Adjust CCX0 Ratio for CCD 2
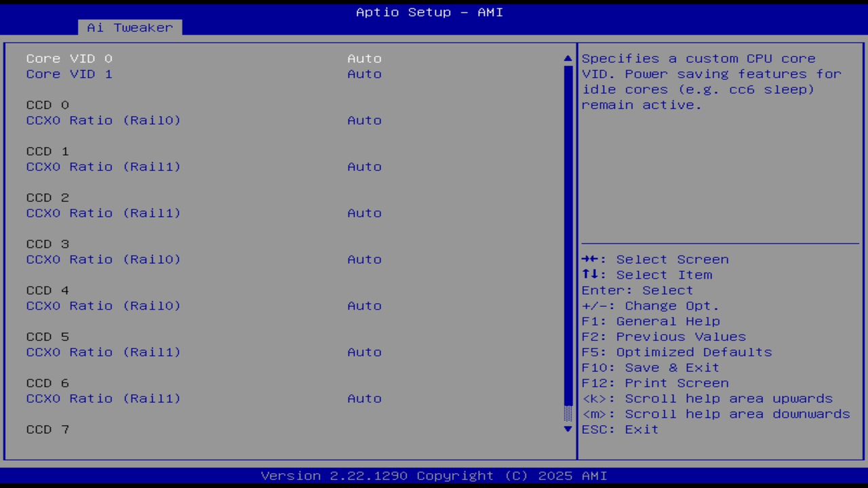868x488 pixels. click(x=364, y=213)
